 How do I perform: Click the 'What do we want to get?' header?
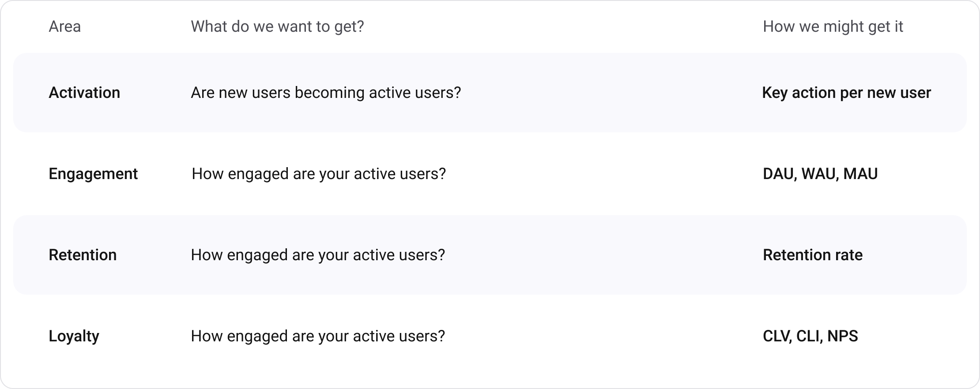(277, 26)
